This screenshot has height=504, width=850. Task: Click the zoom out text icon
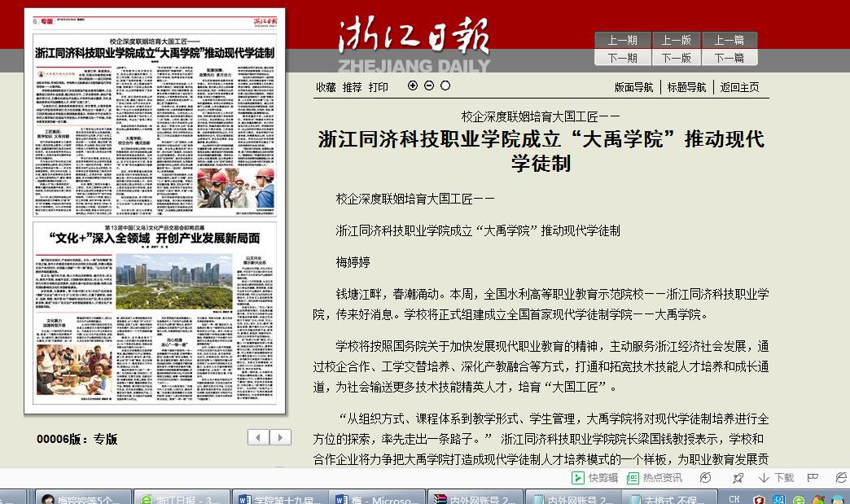(429, 85)
